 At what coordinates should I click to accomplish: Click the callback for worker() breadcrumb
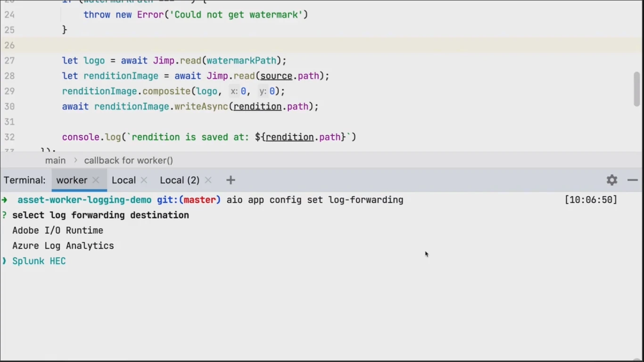tap(128, 161)
